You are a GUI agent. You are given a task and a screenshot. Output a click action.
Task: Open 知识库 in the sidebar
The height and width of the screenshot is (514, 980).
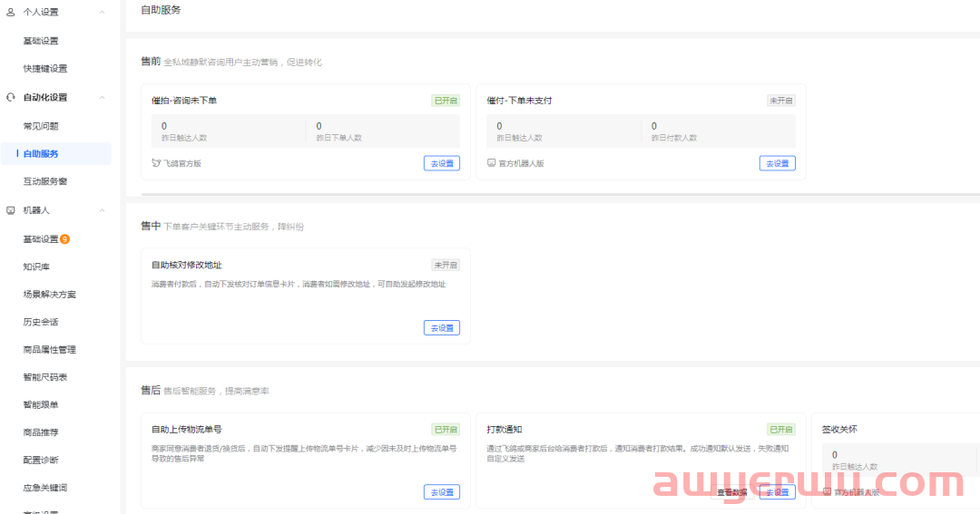click(x=36, y=267)
